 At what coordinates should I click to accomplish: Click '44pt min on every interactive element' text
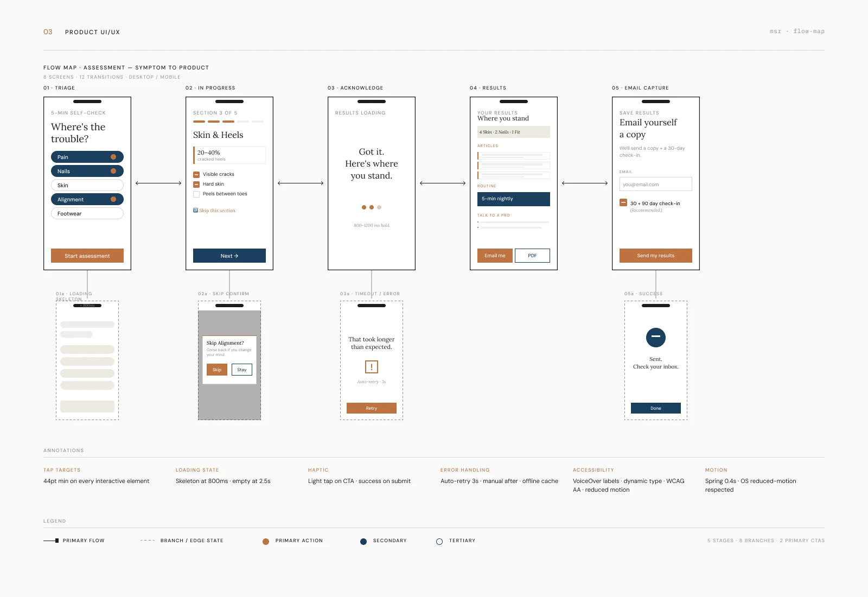(96, 481)
